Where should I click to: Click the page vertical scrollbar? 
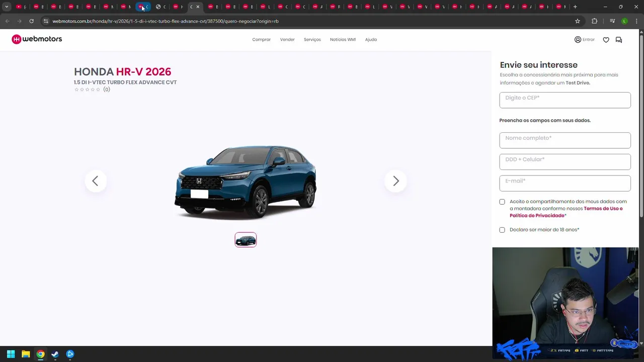[x=641, y=126]
